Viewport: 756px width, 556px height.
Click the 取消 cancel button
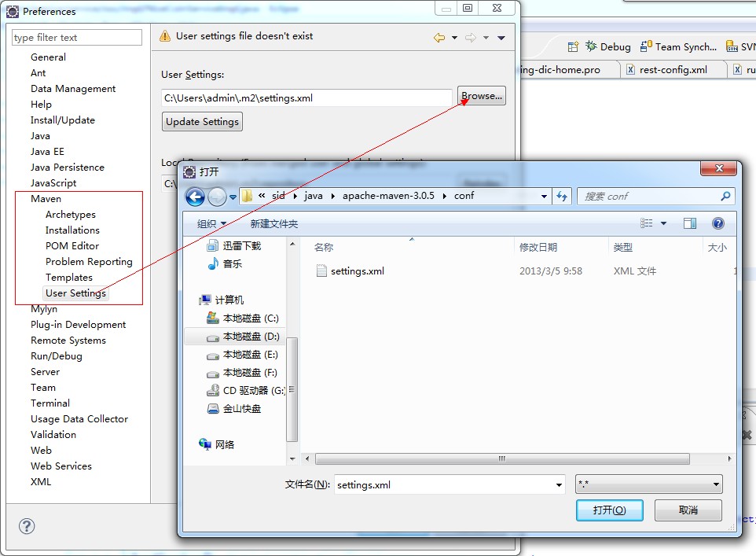point(688,510)
